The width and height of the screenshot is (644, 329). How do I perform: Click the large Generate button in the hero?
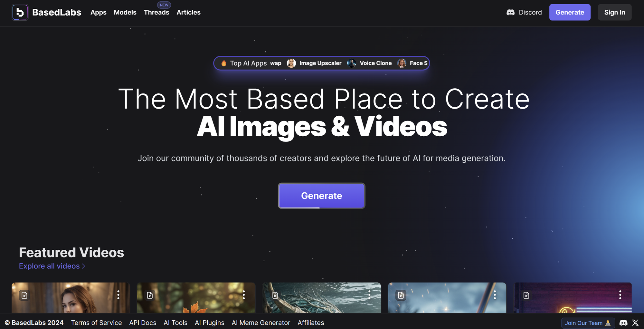321,196
